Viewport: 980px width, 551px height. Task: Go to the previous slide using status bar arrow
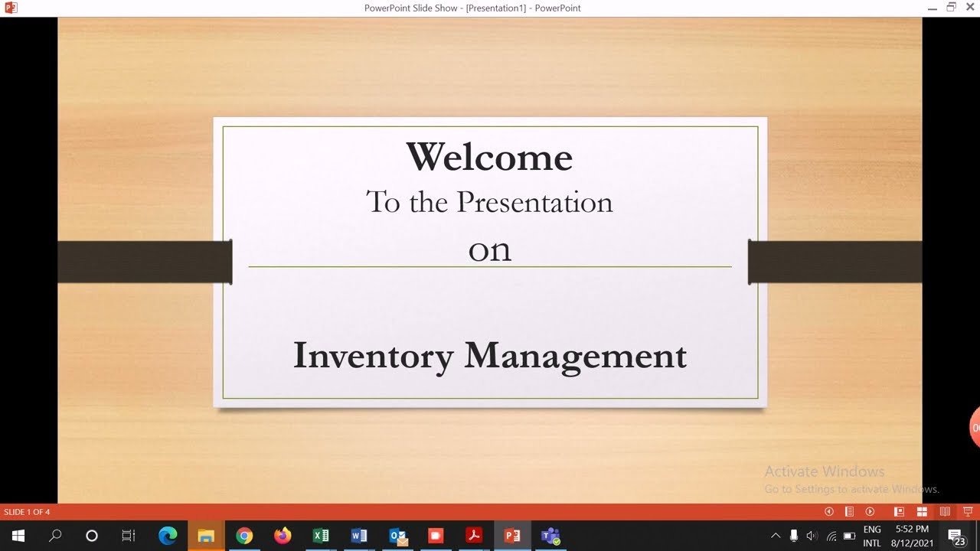[828, 512]
